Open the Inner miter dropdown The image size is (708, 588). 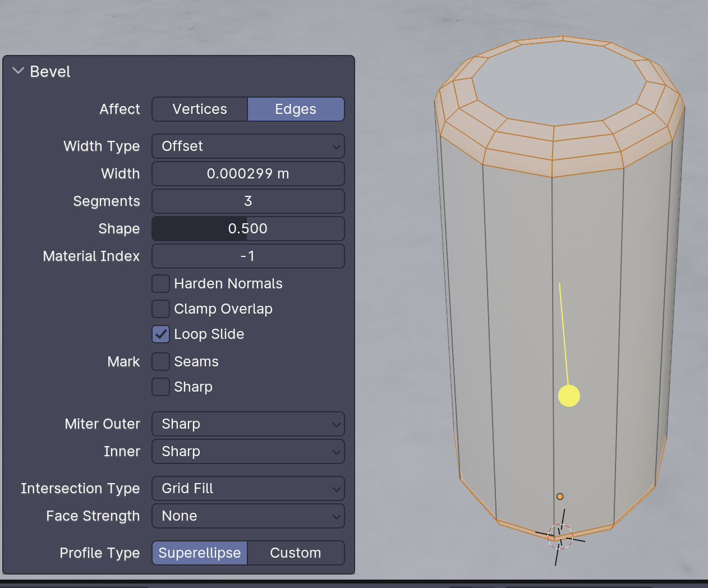click(248, 451)
